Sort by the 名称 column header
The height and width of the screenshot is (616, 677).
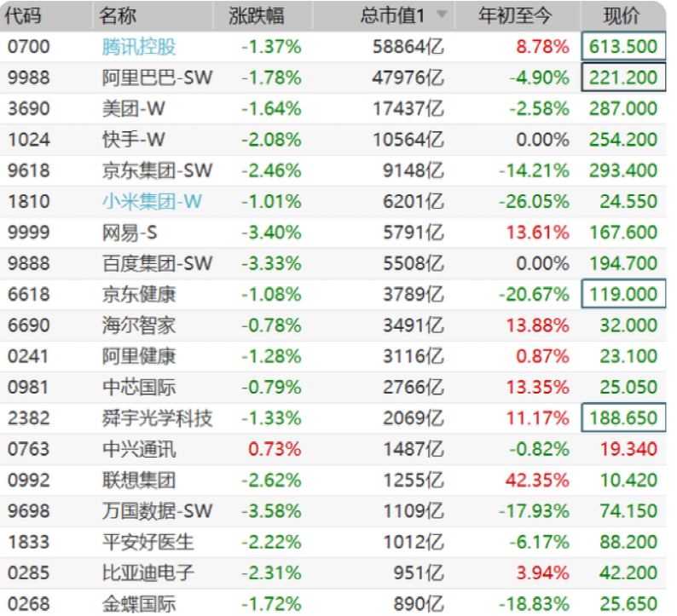(x=118, y=16)
